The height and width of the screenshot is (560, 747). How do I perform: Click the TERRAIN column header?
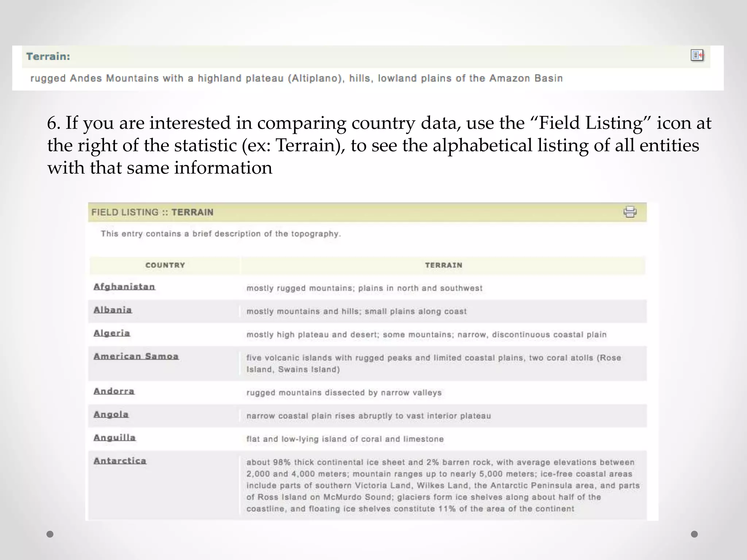[x=444, y=265]
